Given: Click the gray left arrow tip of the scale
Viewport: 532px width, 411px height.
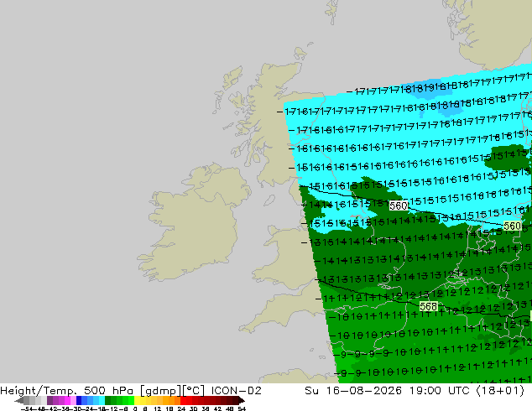Looking at the screenshot, I should coord(18,401).
